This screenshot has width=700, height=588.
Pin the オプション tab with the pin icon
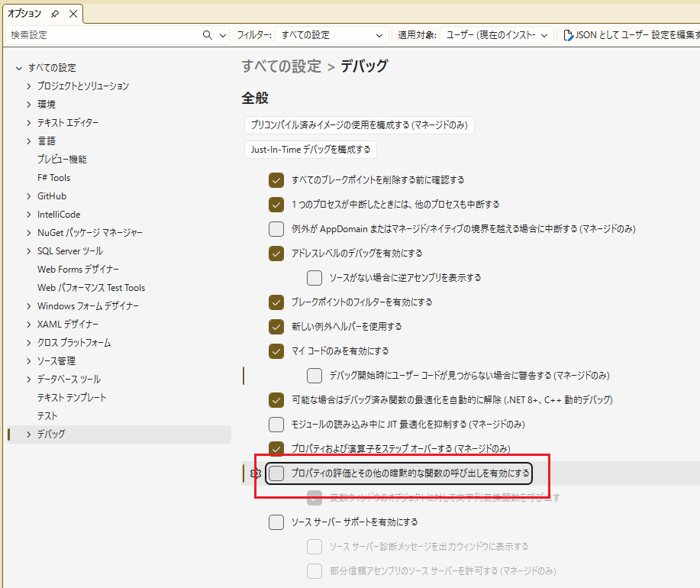(56, 14)
